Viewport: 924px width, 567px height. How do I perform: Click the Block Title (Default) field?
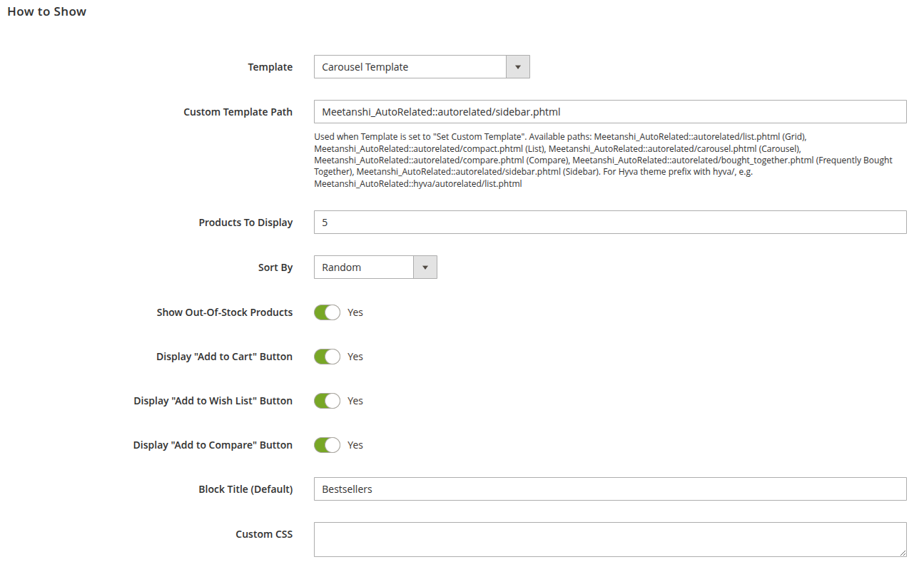[610, 489]
